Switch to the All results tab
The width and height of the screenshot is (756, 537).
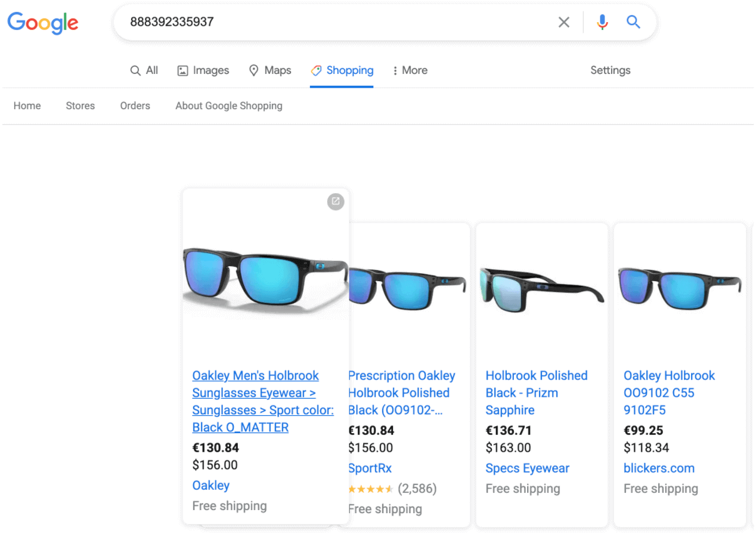coord(144,70)
